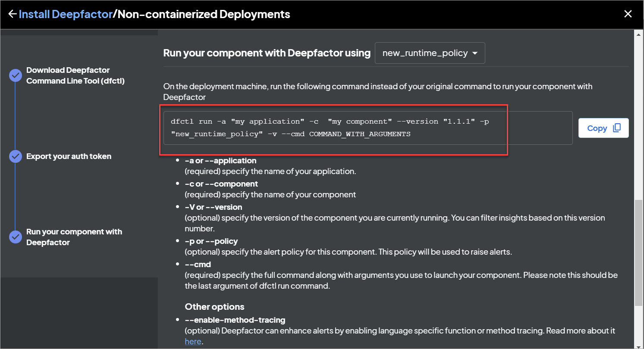
Task: Click the '--enable-method-tracing' option text
Action: pos(235,320)
